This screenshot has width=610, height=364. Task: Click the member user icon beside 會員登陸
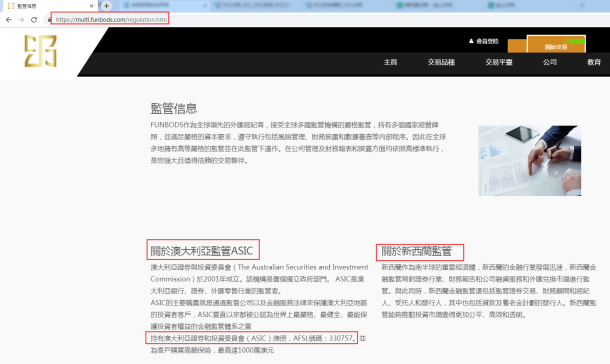(x=471, y=41)
